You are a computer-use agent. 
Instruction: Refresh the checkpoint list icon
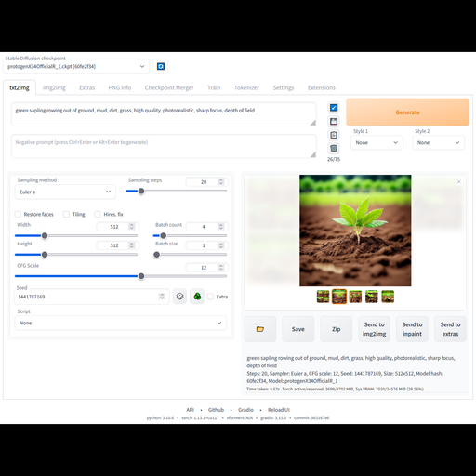click(161, 66)
